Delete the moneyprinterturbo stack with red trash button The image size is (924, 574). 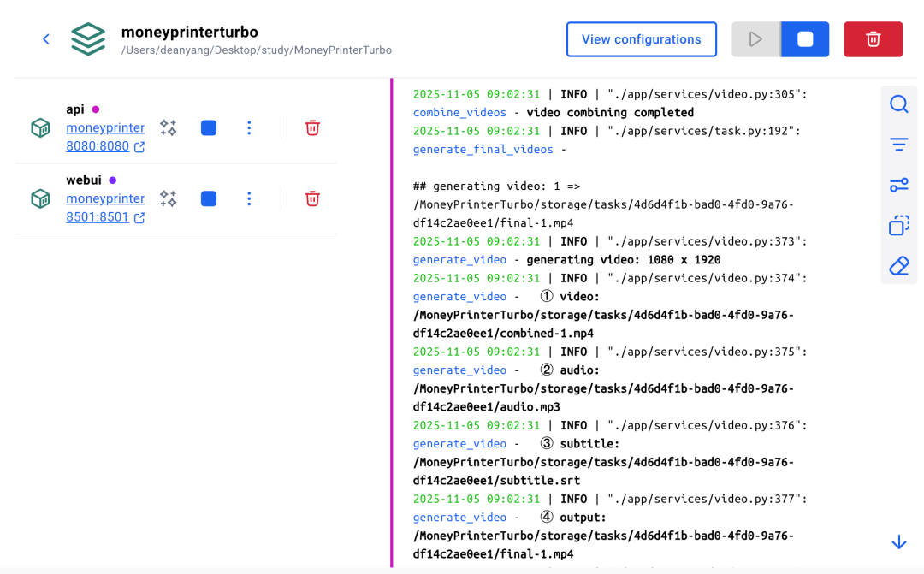tap(873, 39)
